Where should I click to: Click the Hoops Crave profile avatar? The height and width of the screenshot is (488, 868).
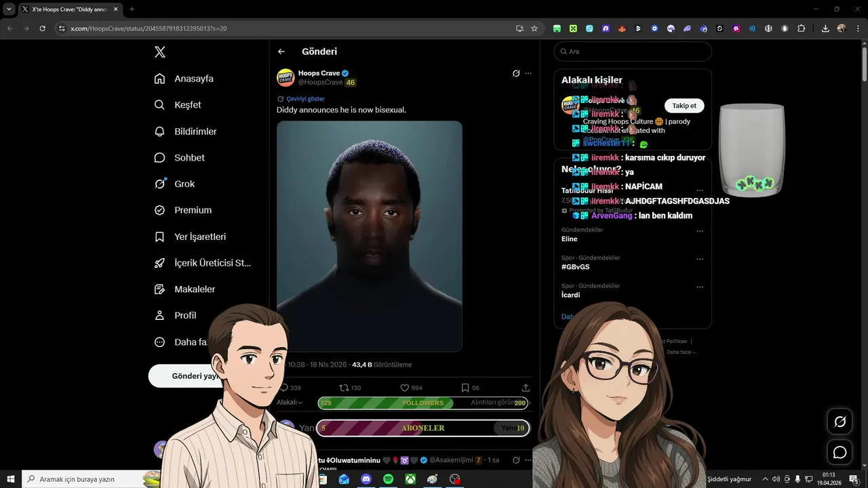pyautogui.click(x=285, y=77)
